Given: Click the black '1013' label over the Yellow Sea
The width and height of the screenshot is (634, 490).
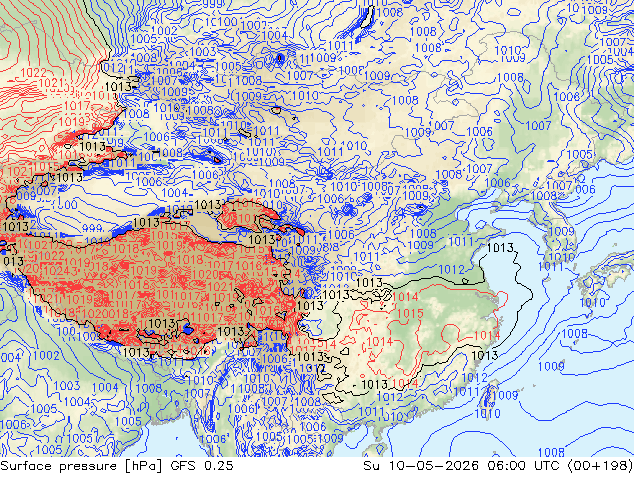Looking at the screenshot, I should pyautogui.click(x=500, y=247).
